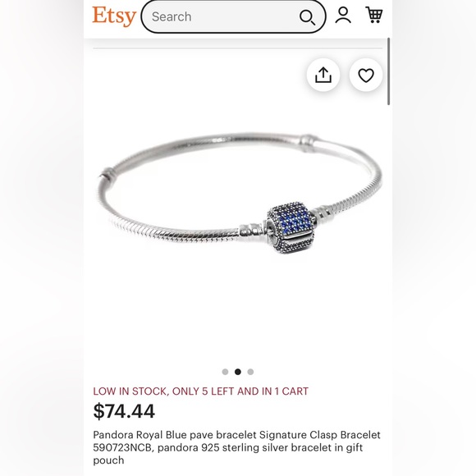The image size is (476, 476).
Task: Go to first image carousel dot
Action: (x=225, y=372)
